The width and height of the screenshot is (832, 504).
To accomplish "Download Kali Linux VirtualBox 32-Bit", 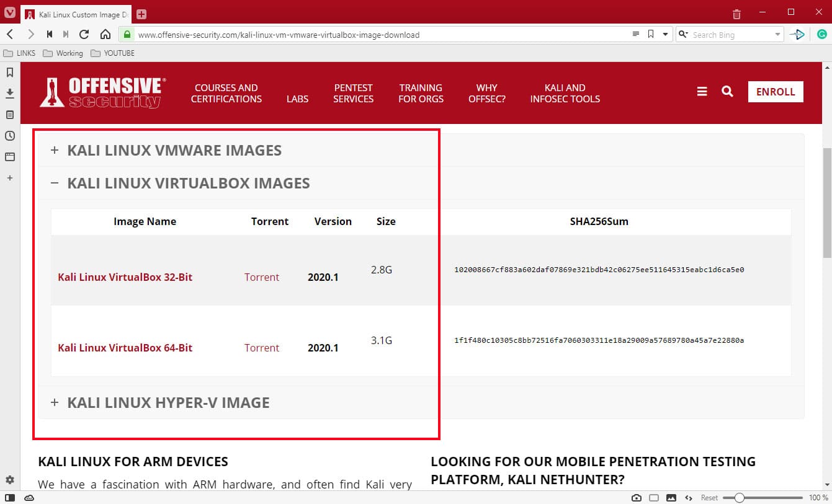I will click(125, 277).
